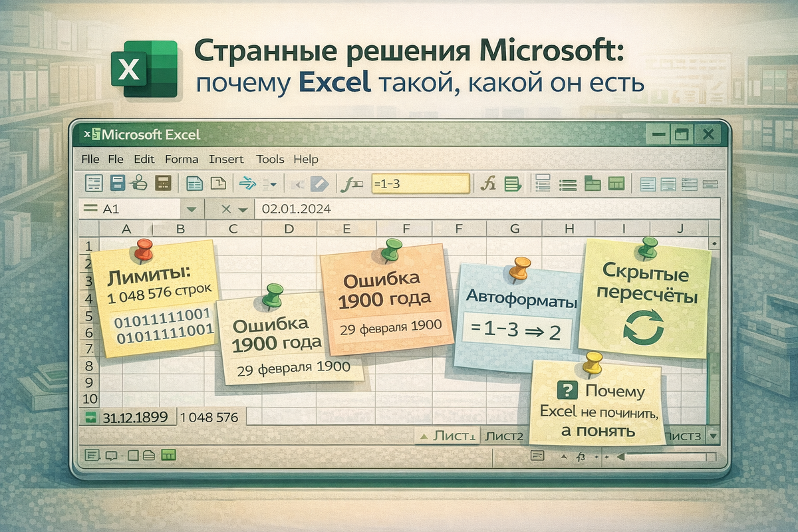Open the dropdown arrow after the X icon

point(243,209)
